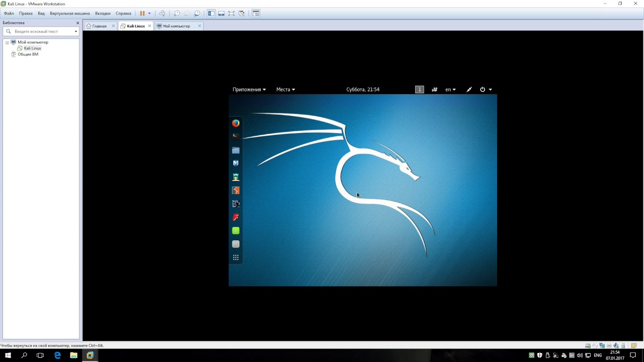Screen dimensions: 644x362
Task: Click the Kali network connection icon
Action: [469, 89]
